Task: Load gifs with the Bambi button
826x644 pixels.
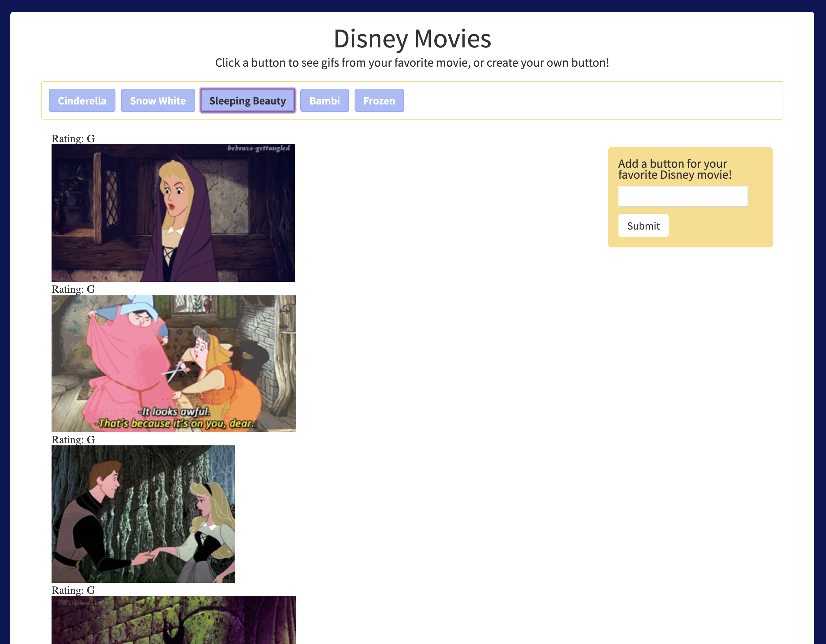Action: pos(324,101)
